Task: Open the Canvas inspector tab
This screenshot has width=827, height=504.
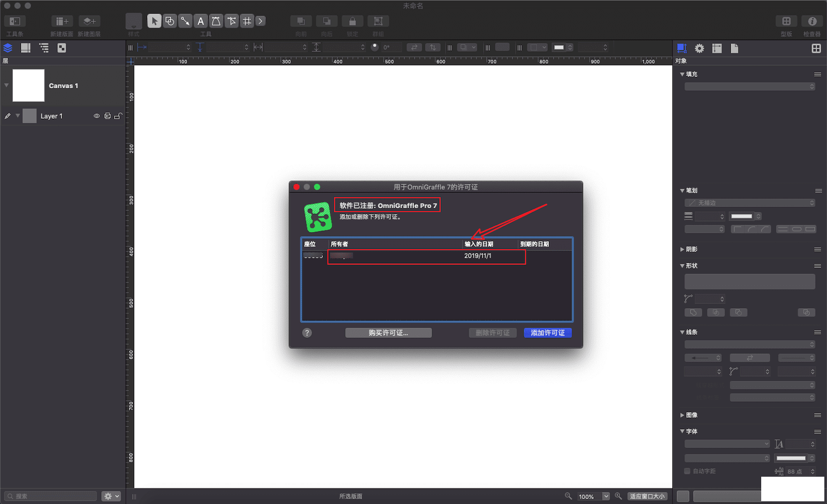Action: tap(717, 48)
